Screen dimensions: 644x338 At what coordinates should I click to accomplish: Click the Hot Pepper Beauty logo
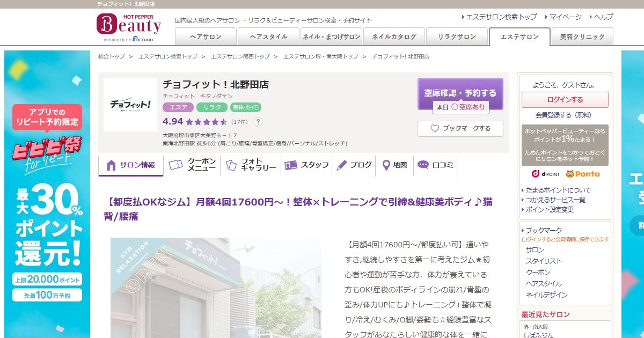[129, 27]
